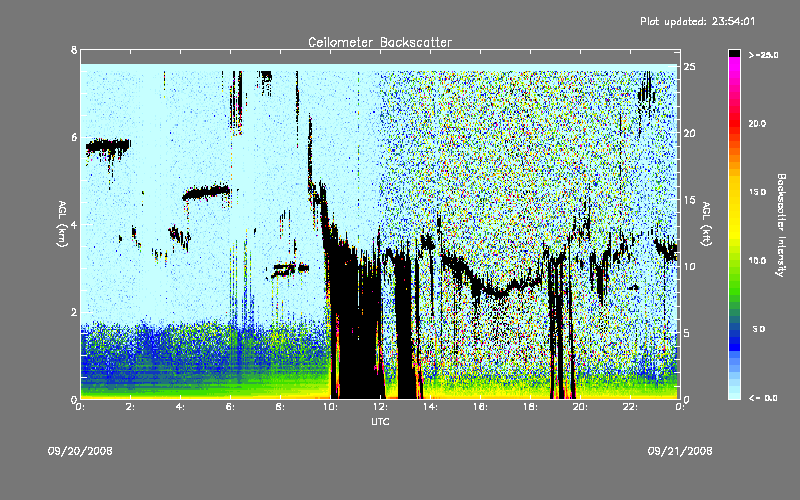Click the right 'AGL (kft)' axis label
Screen dimensions: 800x500
coord(706,224)
